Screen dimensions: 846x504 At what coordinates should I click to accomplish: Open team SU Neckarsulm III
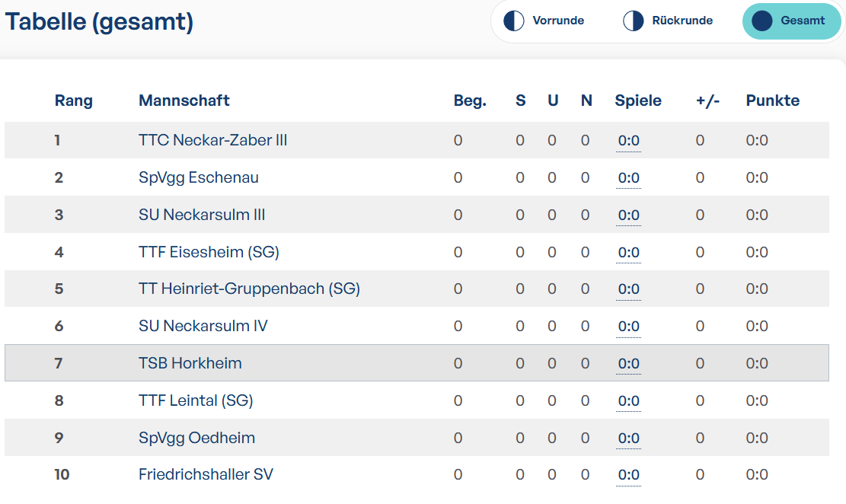click(x=202, y=215)
